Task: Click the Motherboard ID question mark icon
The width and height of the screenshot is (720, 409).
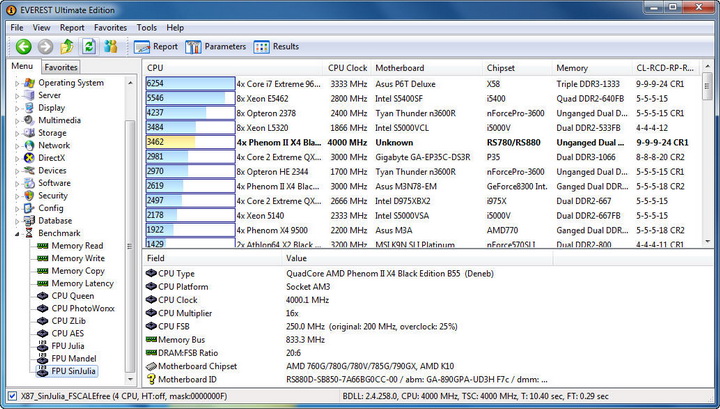Action: click(x=151, y=379)
